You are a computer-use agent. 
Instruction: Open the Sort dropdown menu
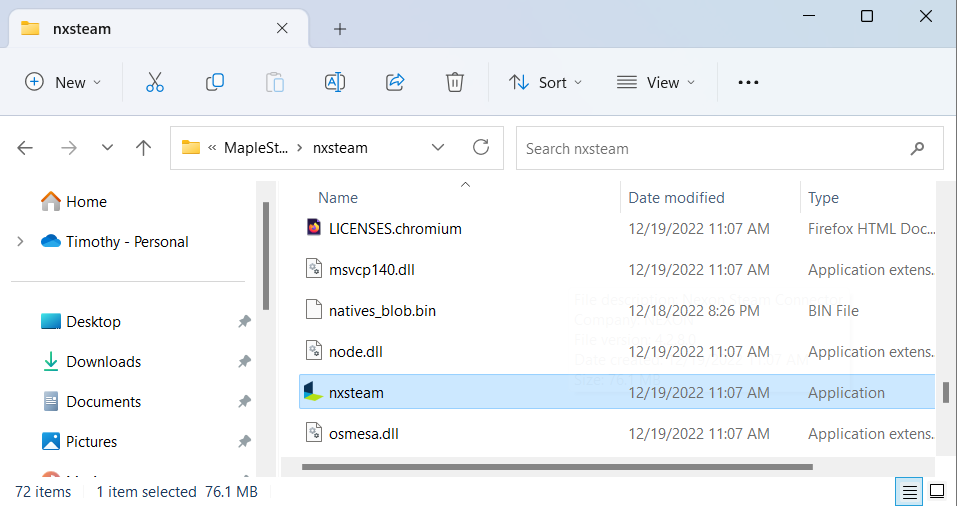point(546,82)
